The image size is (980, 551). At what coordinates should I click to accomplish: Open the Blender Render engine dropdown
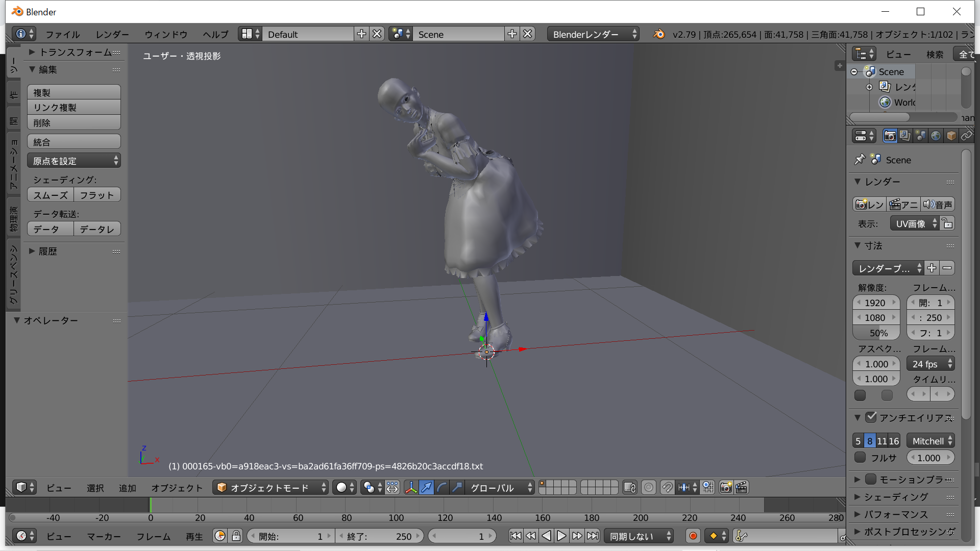point(593,34)
